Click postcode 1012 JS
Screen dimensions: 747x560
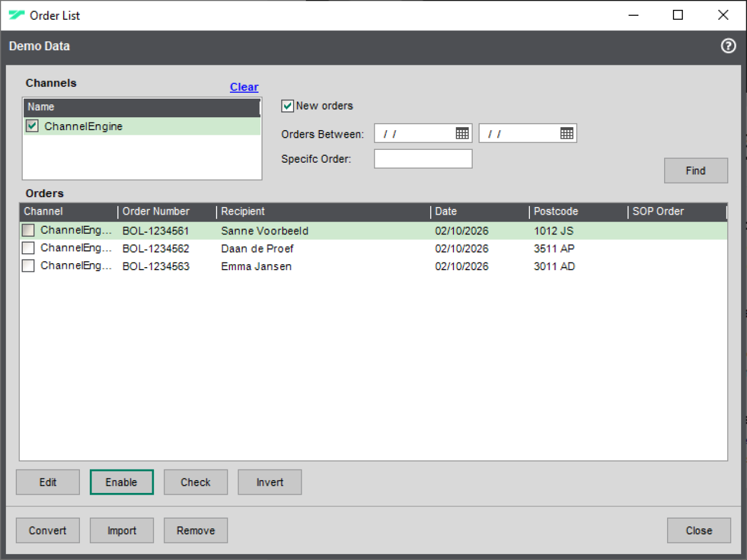tap(554, 231)
